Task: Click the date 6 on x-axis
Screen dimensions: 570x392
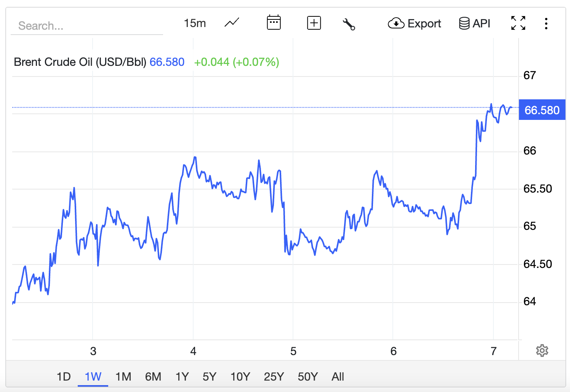Action: (x=393, y=351)
